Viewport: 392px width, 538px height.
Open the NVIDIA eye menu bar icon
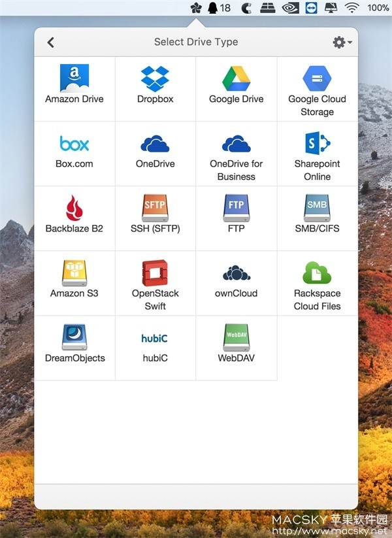291,8
